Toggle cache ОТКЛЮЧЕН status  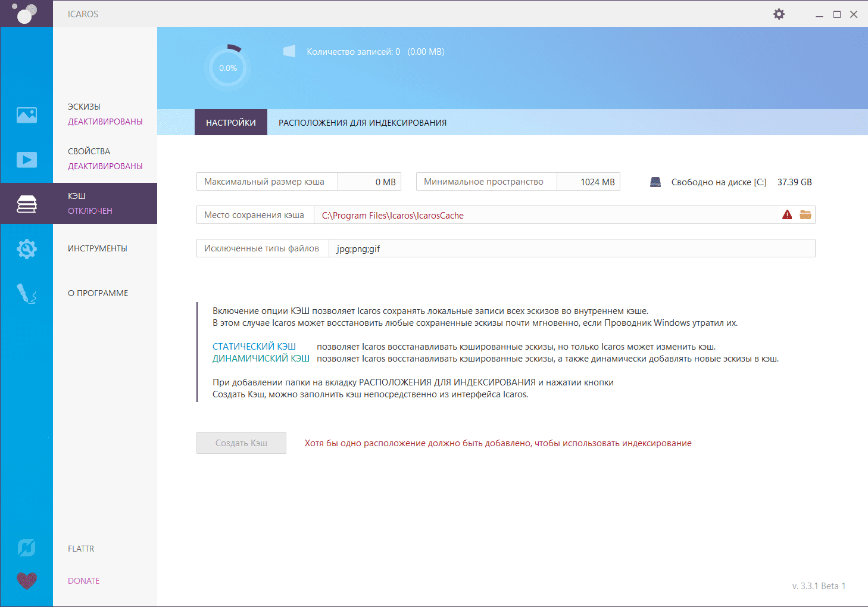90,211
